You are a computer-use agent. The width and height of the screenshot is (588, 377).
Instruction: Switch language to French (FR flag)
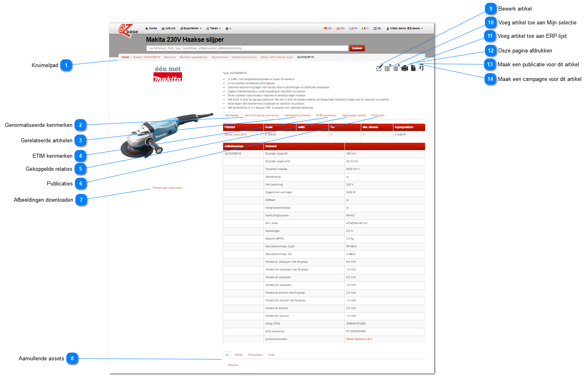point(353,28)
